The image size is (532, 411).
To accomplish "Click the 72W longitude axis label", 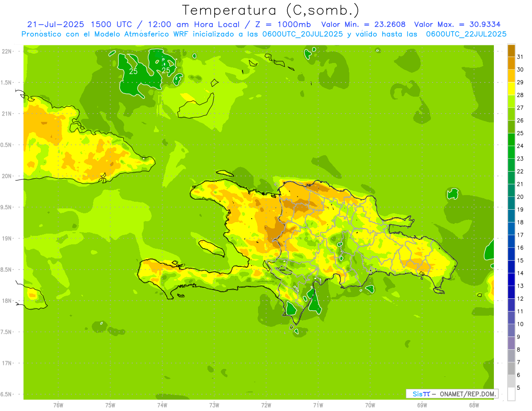I will [266, 405].
